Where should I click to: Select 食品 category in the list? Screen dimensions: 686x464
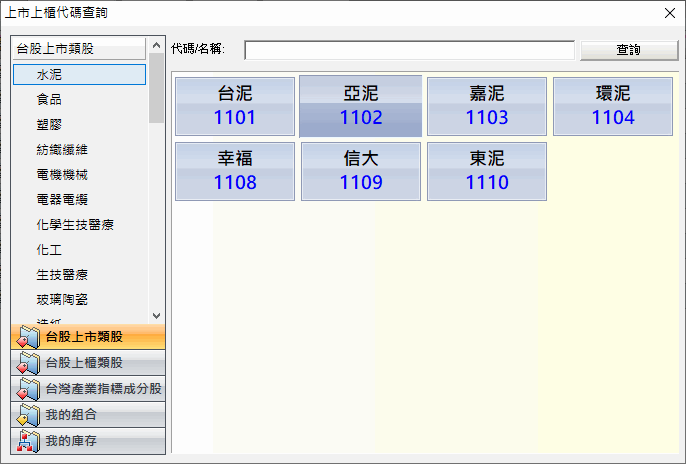[x=49, y=99]
